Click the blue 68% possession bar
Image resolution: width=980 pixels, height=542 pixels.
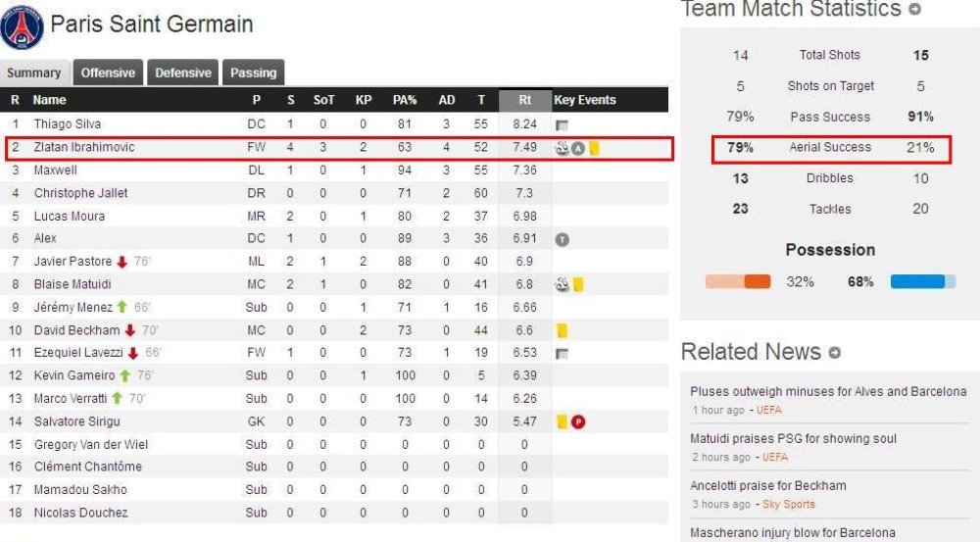(x=922, y=281)
